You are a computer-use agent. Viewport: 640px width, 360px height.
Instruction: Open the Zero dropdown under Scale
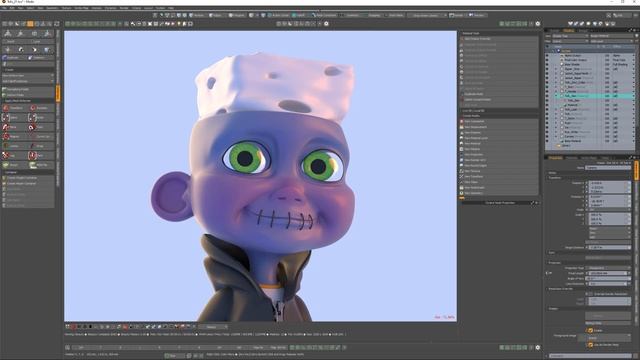coord(610,233)
